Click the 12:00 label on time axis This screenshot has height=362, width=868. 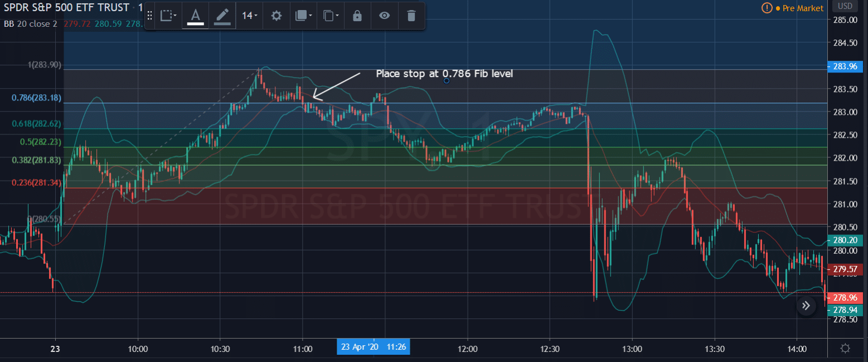pyautogui.click(x=467, y=349)
